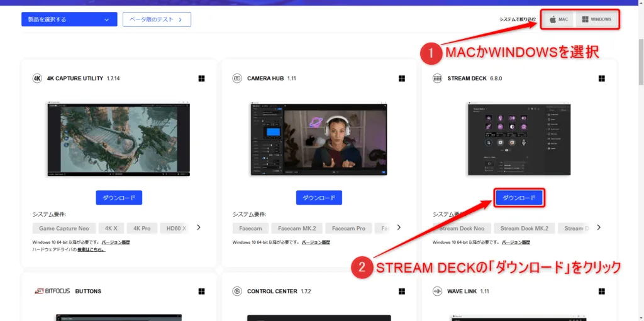Click the CONTROL CENTER title text
Image resolution: width=644 pixels, height=321 pixels.
coord(272,291)
